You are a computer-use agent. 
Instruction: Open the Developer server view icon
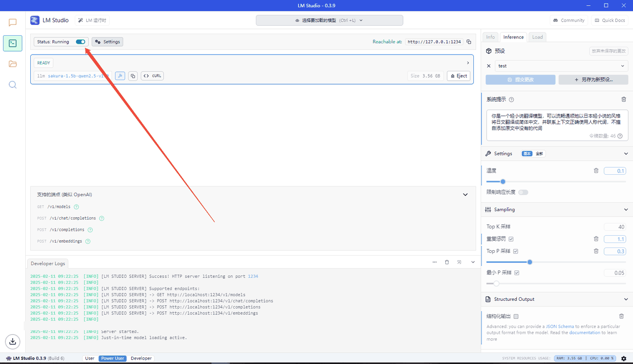pyautogui.click(x=13, y=43)
